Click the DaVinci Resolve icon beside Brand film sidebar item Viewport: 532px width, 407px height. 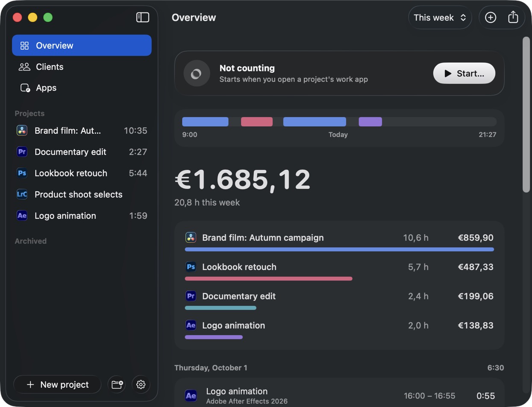pos(22,131)
